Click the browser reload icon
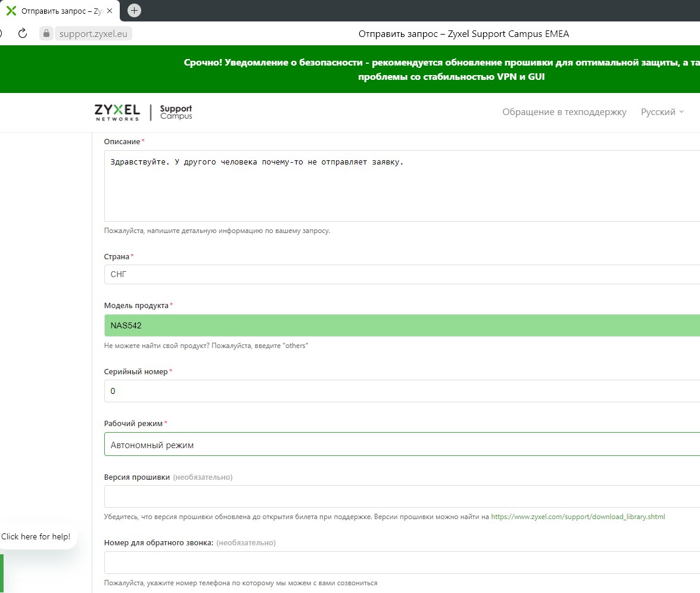700x593 pixels. point(22,33)
